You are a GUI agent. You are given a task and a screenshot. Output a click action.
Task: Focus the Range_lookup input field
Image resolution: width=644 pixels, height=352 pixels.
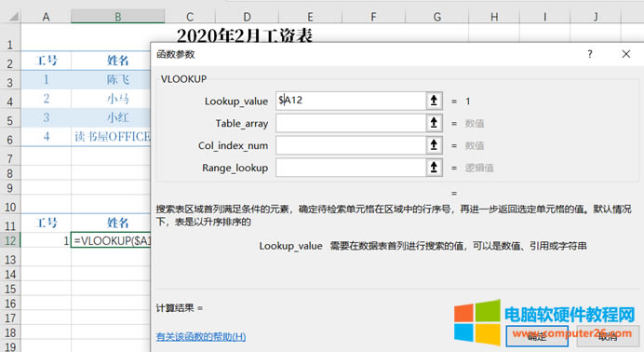click(x=351, y=168)
